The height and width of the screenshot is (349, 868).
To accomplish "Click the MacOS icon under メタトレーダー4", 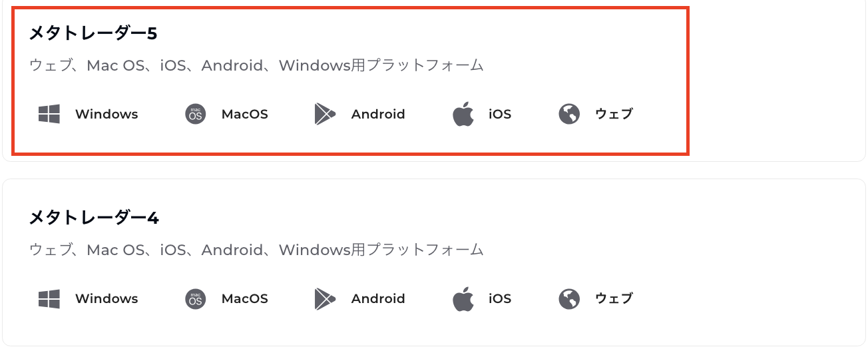I will click(195, 298).
